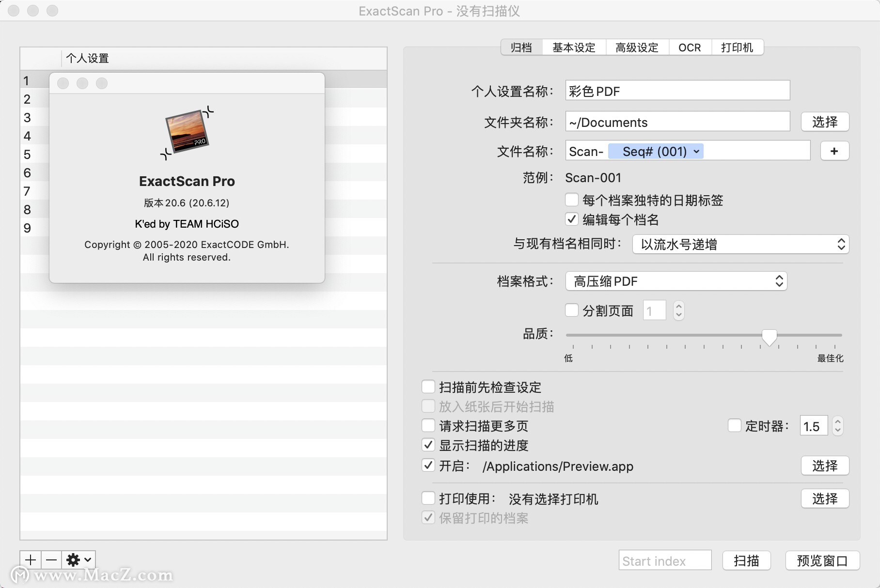Click the 分割页面 stepper arrows
This screenshot has width=880, height=588.
(x=678, y=310)
